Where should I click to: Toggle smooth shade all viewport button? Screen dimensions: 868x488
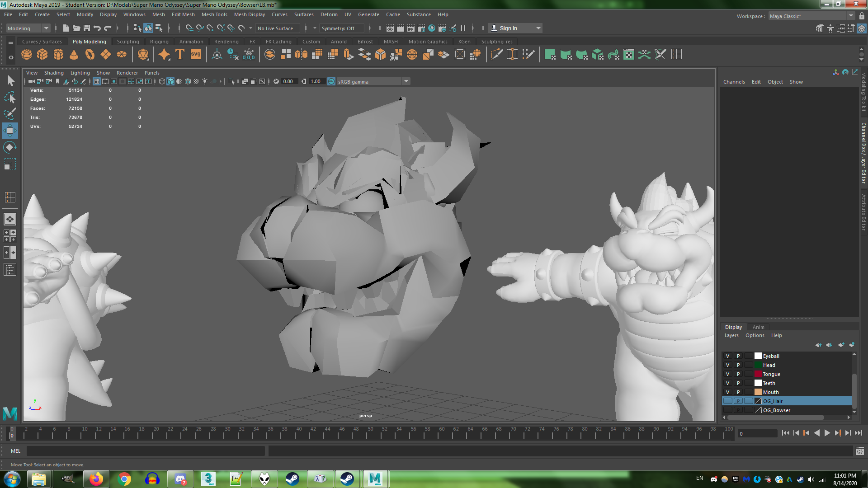coord(170,81)
